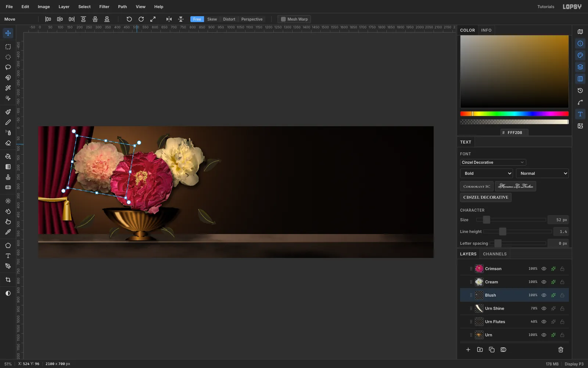Viewport: 588px width, 368px height.
Task: Select the Gradient tool
Action: pos(8,167)
